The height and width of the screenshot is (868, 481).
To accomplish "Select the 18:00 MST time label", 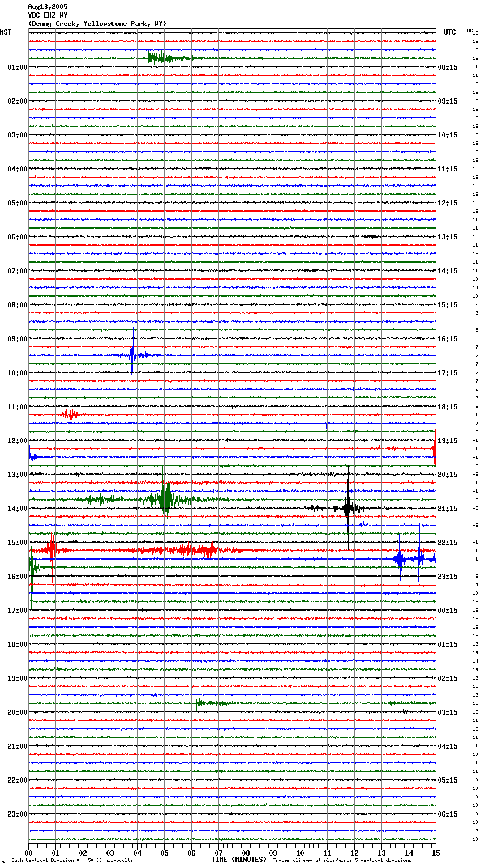I will [x=18, y=644].
